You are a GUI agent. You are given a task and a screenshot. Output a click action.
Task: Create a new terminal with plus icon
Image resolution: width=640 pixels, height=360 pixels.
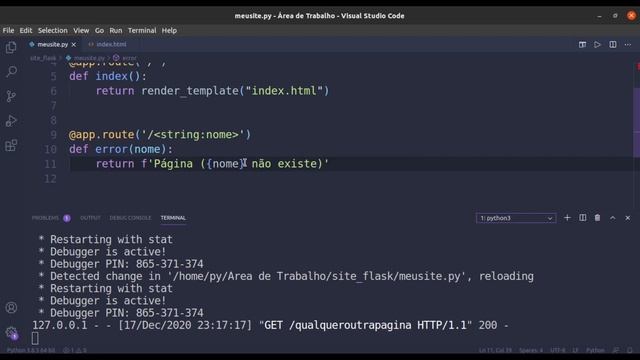[567, 218]
